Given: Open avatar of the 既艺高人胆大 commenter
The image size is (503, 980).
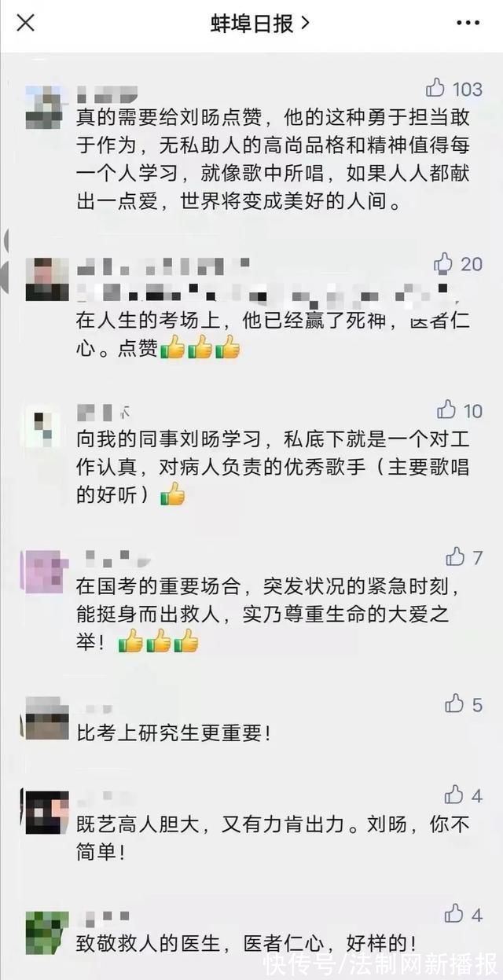Looking at the screenshot, I should [x=46, y=812].
